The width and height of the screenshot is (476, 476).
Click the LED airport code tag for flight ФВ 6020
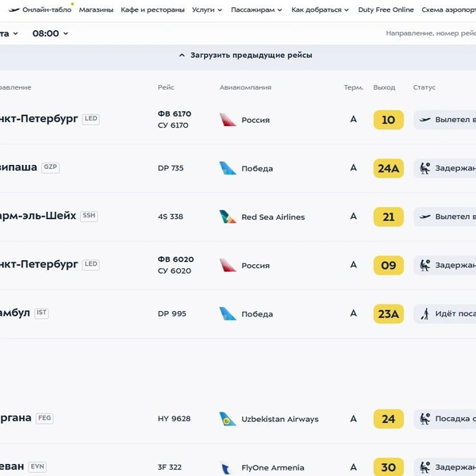90,264
